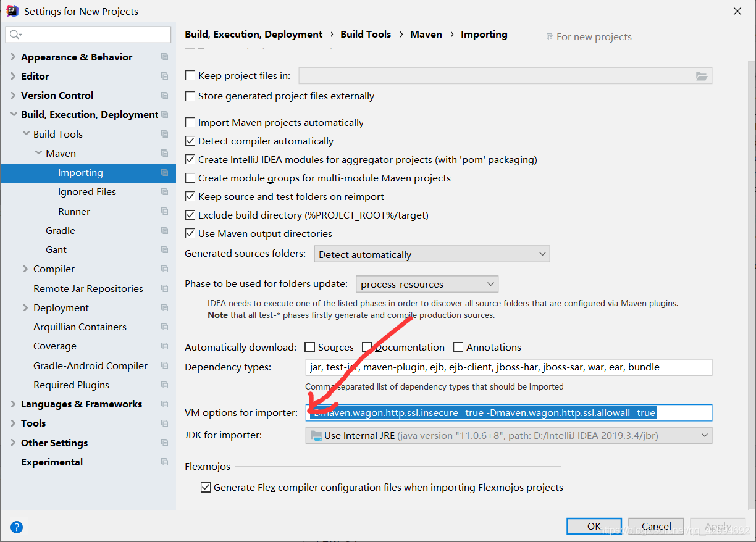Click project-level icon beside Importing

tap(164, 173)
